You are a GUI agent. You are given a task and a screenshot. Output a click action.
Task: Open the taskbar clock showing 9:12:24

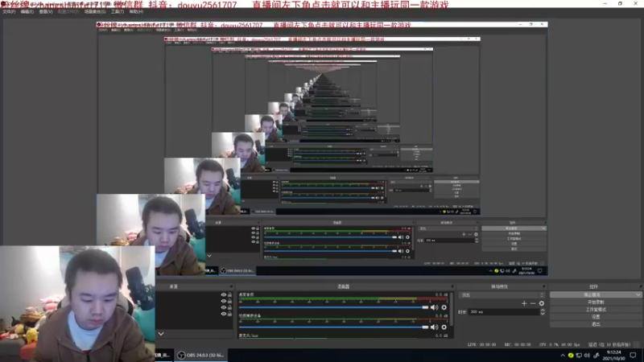click(614, 356)
